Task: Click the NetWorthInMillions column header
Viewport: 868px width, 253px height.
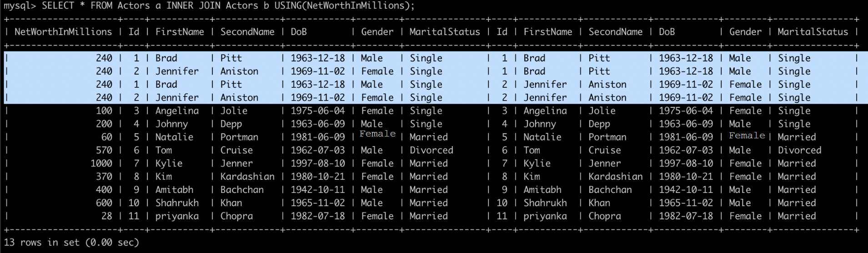Action: (63, 32)
